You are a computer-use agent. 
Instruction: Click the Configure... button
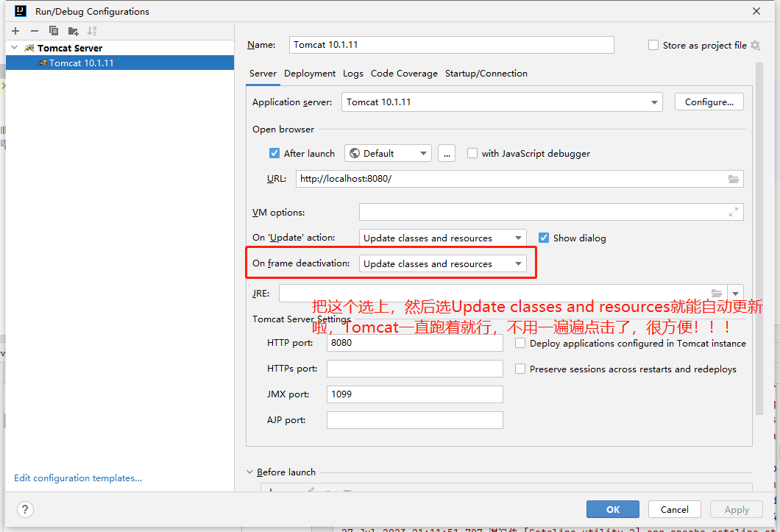coord(709,102)
